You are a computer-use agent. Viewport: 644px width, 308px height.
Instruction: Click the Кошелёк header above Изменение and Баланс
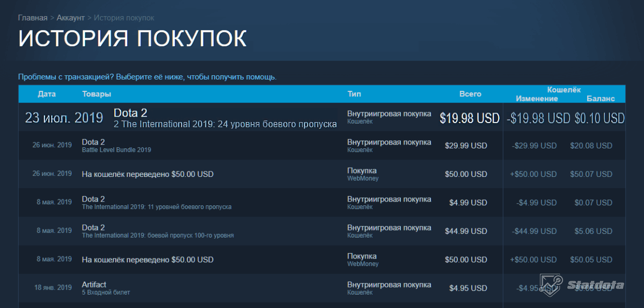(x=563, y=90)
